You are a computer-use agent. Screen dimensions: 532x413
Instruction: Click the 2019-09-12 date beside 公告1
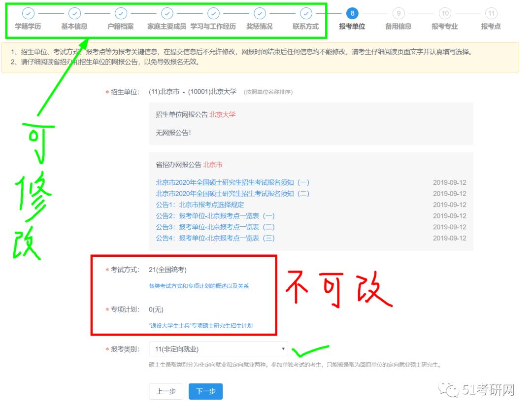click(x=450, y=205)
